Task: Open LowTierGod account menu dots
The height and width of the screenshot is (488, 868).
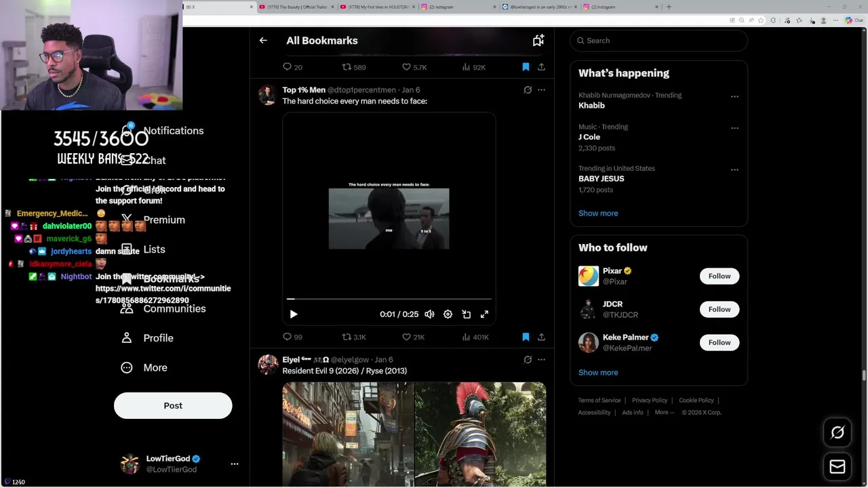Action: pyautogui.click(x=235, y=464)
